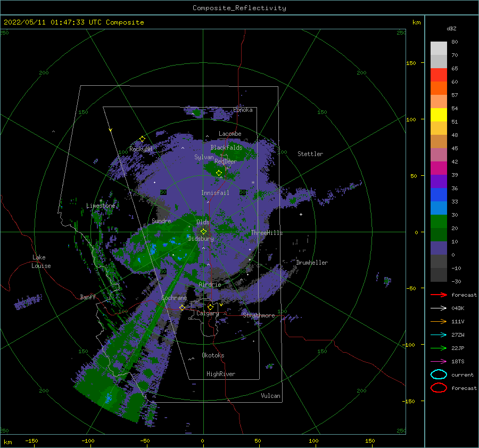Select the RockyMH label
The height and width of the screenshot is (448, 479).
pyautogui.click(x=141, y=149)
